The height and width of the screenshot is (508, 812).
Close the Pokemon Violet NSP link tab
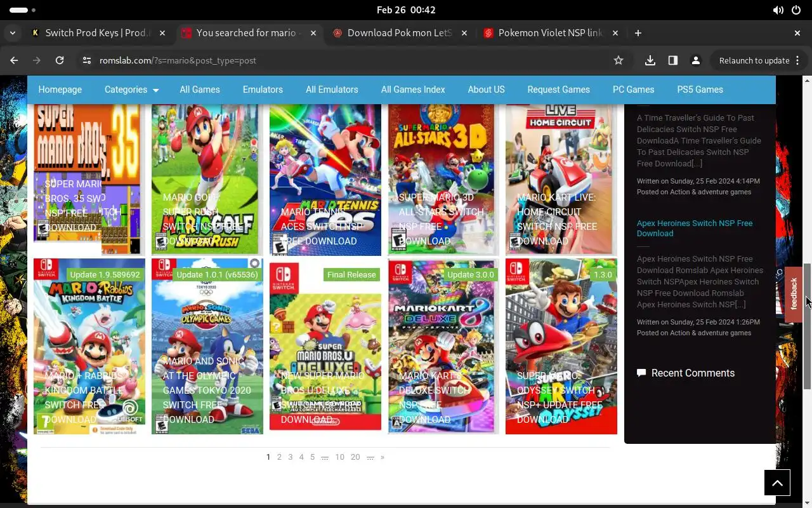[615, 33]
